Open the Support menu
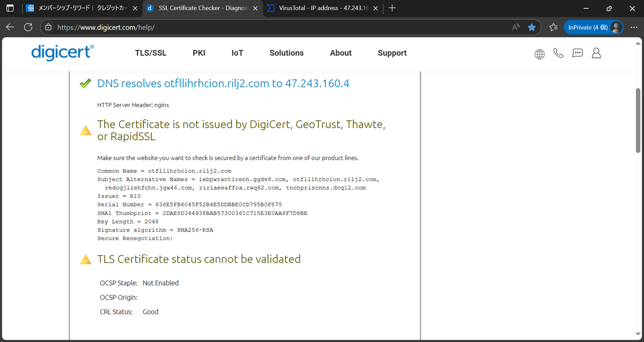Viewport: 644px width, 342px height. pyautogui.click(x=392, y=53)
